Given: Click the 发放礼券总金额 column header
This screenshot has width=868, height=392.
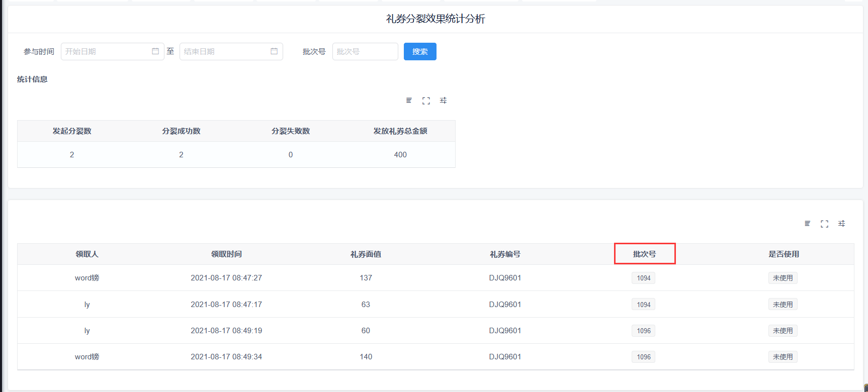Looking at the screenshot, I should point(400,131).
